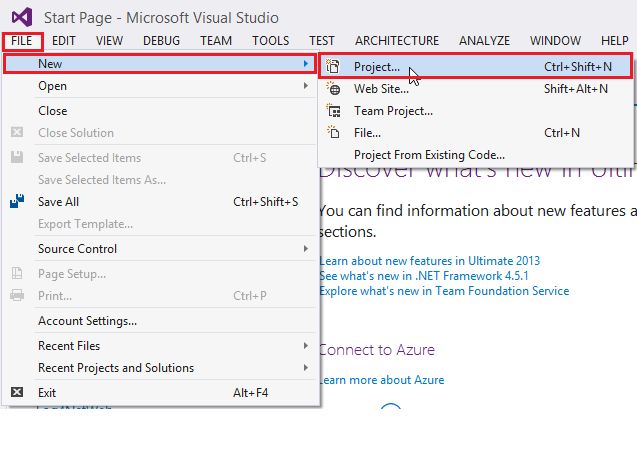Open the TOOLS menu
Screen dimensions: 637x456
[x=270, y=41]
